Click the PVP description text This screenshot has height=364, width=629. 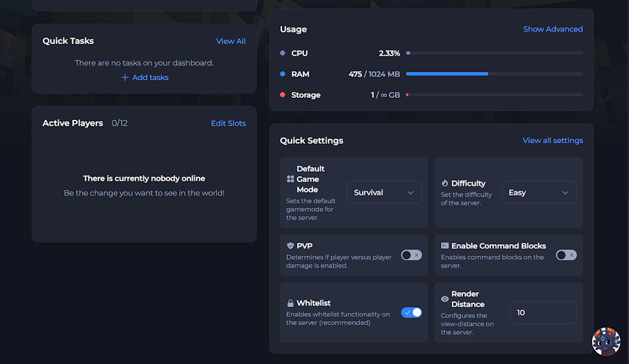coord(338,262)
